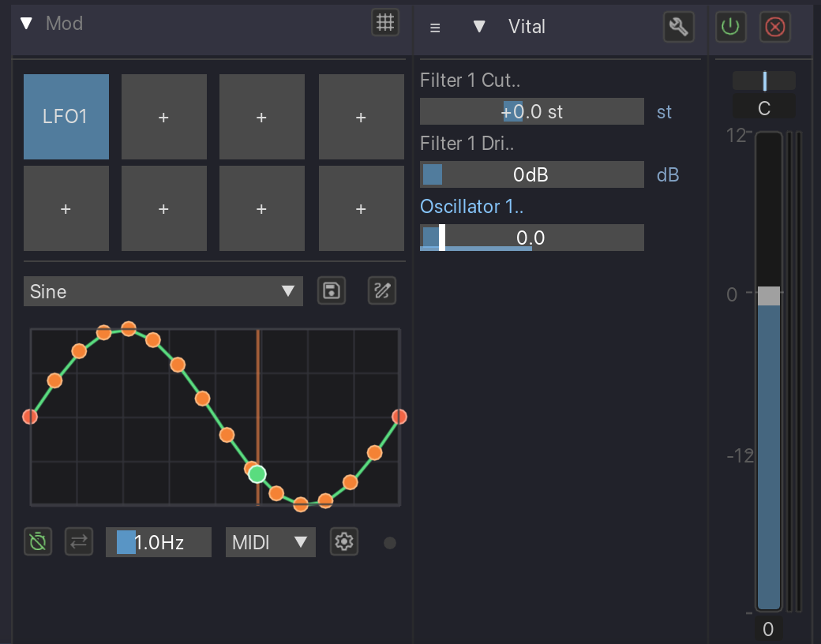The image size is (821, 644).
Task: Open the LFO settings gear icon
Action: tap(344, 541)
